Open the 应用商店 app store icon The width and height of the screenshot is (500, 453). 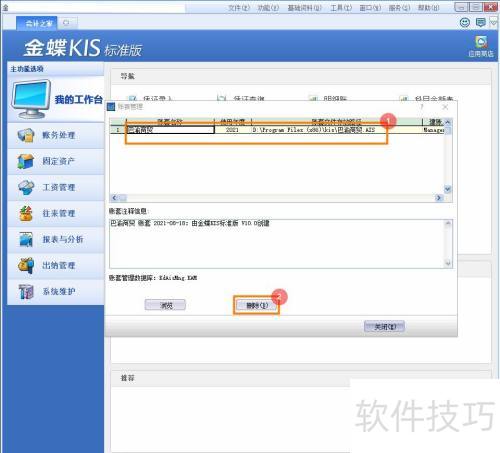tap(481, 46)
